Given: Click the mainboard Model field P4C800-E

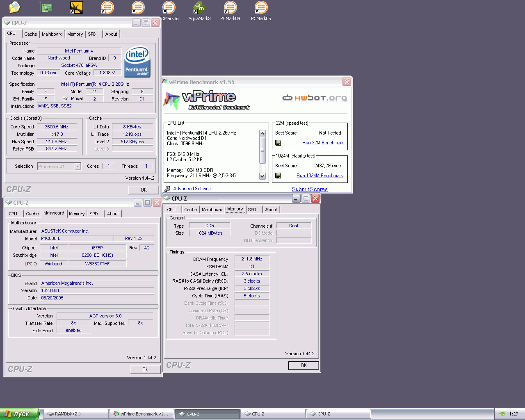Looking at the screenshot, I should tap(76, 238).
